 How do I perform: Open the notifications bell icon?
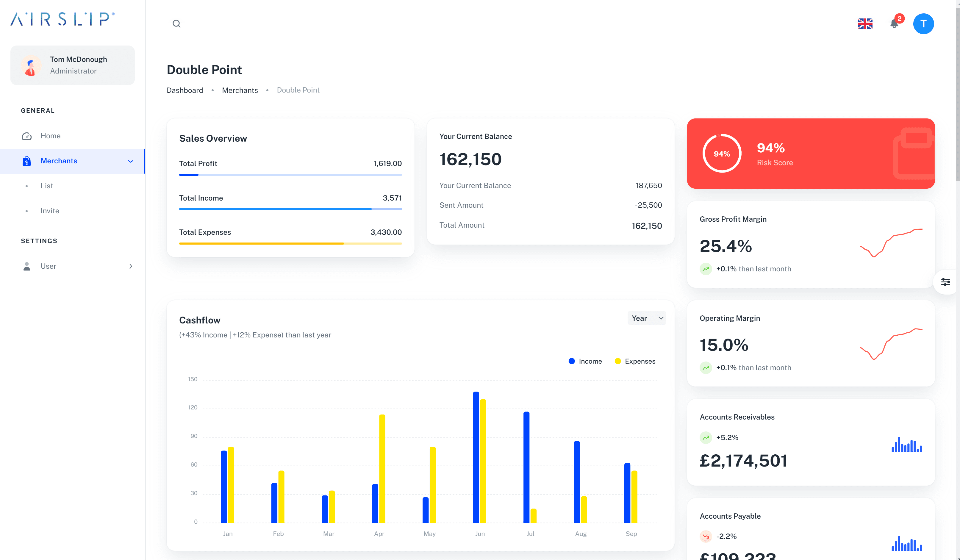[x=894, y=24]
